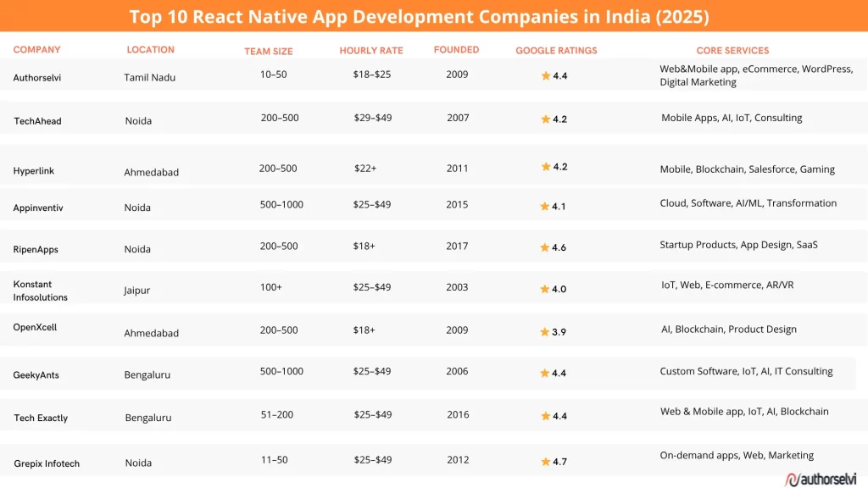Open the Authorselvi company entry
Viewport: 868px width, 488px height.
click(x=36, y=77)
